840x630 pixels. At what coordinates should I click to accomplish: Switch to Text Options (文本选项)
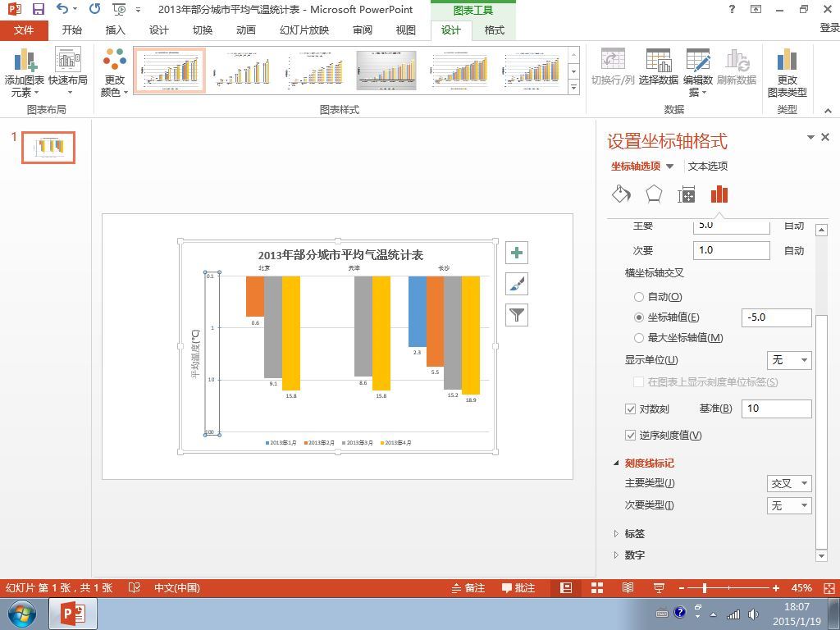[708, 167]
